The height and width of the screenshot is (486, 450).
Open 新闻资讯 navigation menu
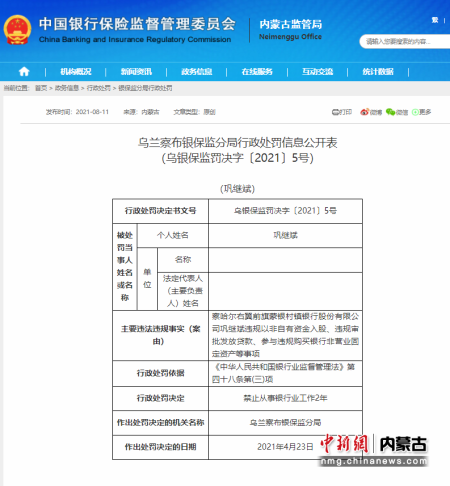(136, 72)
